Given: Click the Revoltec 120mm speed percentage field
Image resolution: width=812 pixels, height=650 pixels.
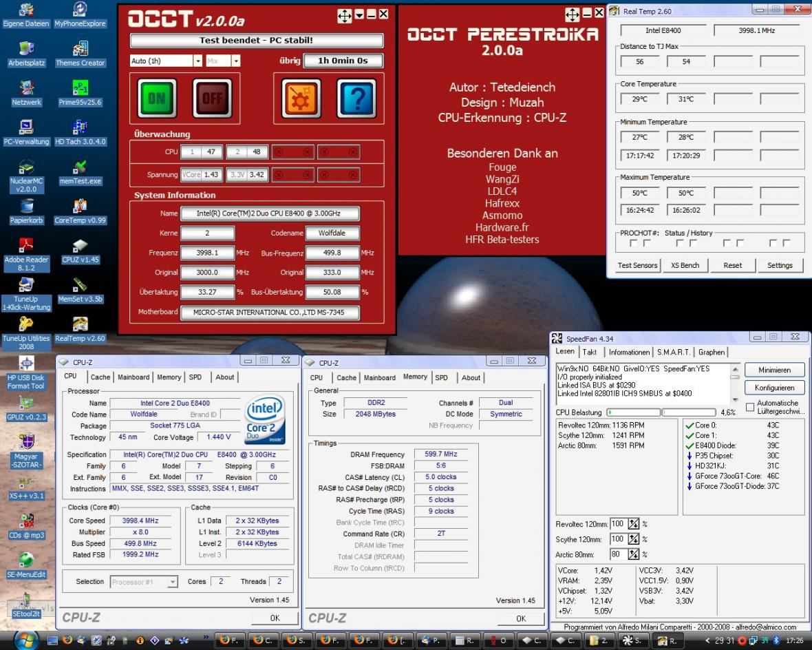Looking at the screenshot, I should click(x=618, y=524).
